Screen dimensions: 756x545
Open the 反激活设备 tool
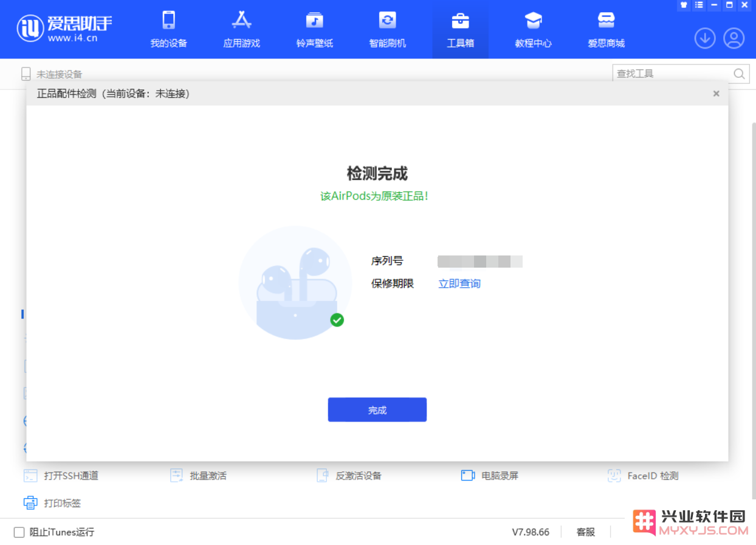coord(349,476)
